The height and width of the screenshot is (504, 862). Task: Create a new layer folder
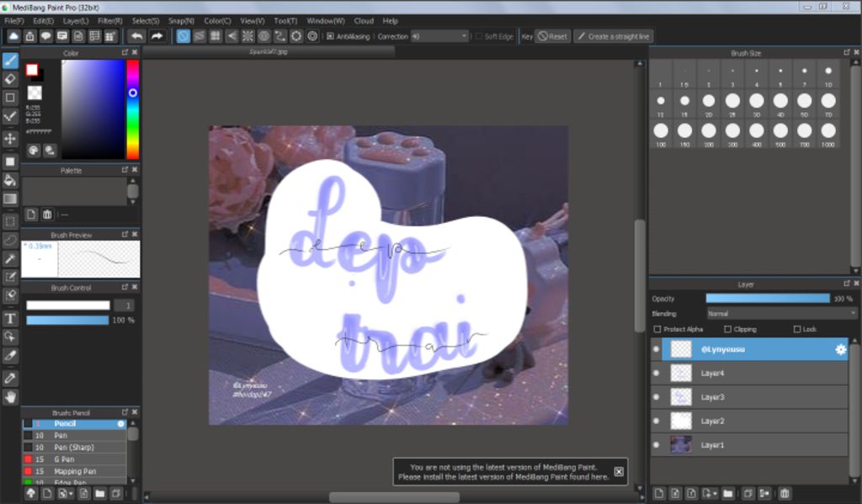728,494
